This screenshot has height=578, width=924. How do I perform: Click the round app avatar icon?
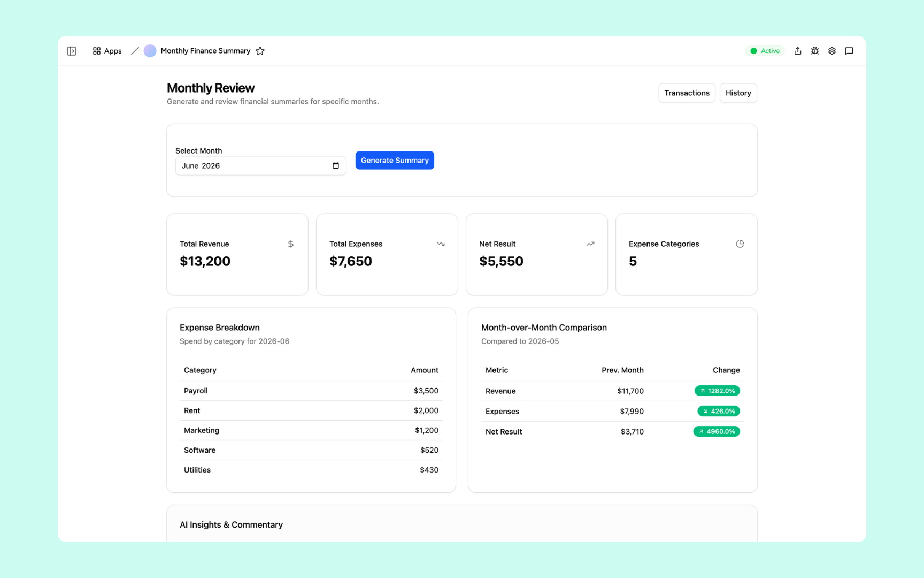pos(150,51)
